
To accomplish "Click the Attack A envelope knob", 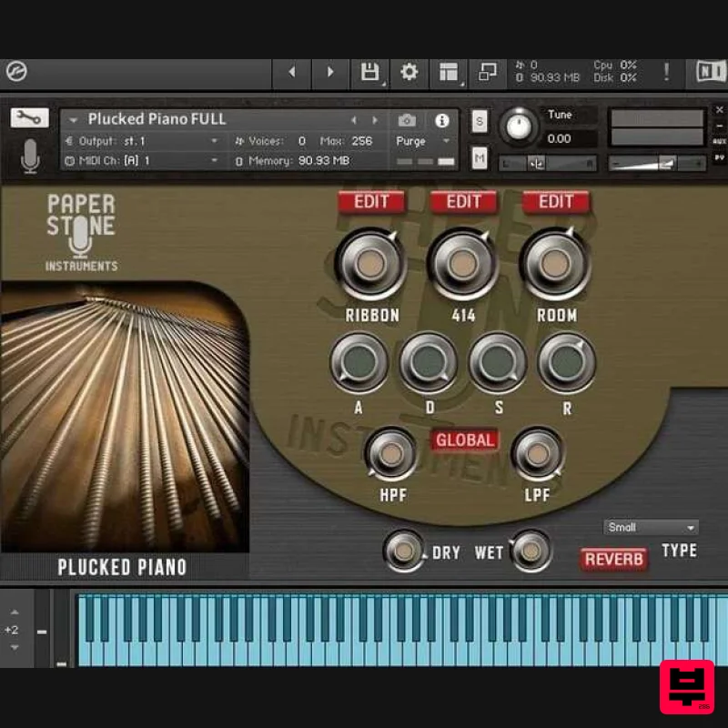I will pyautogui.click(x=359, y=362).
